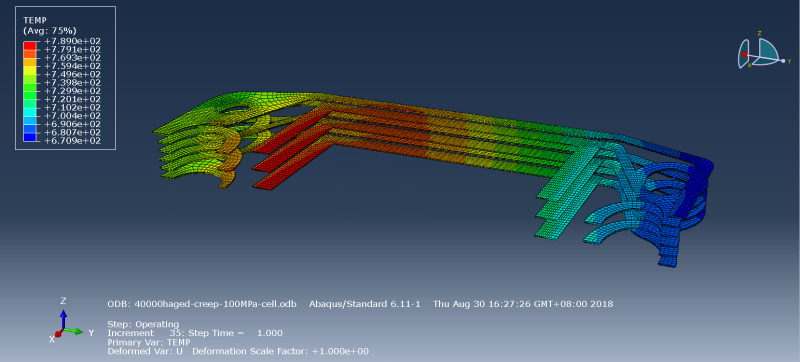This screenshot has width=800, height=362.
Task: Click the Z-axis handle on the 3D compass
Action: click(x=759, y=34)
